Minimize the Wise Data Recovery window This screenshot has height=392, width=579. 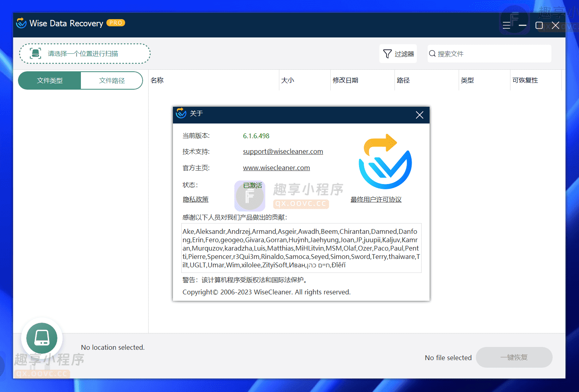click(523, 25)
